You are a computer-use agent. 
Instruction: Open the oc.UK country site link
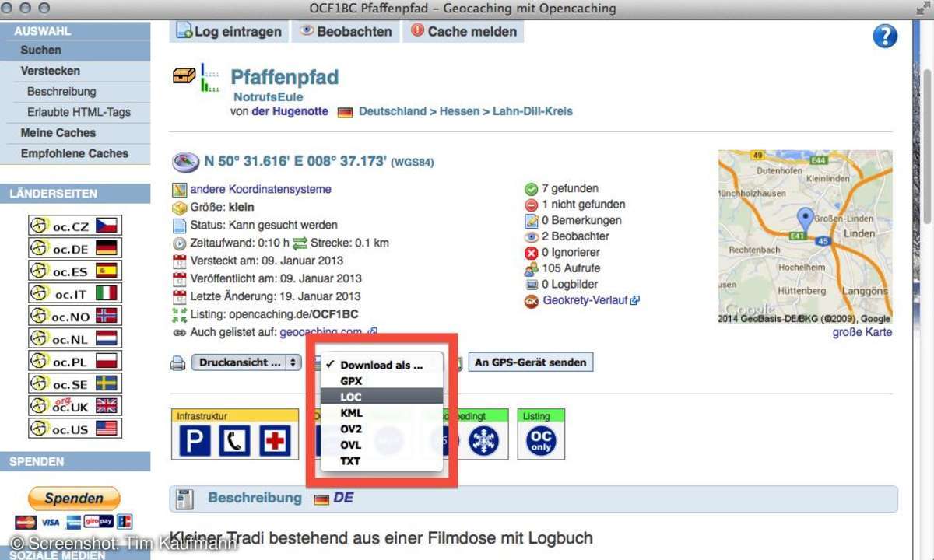[75, 406]
